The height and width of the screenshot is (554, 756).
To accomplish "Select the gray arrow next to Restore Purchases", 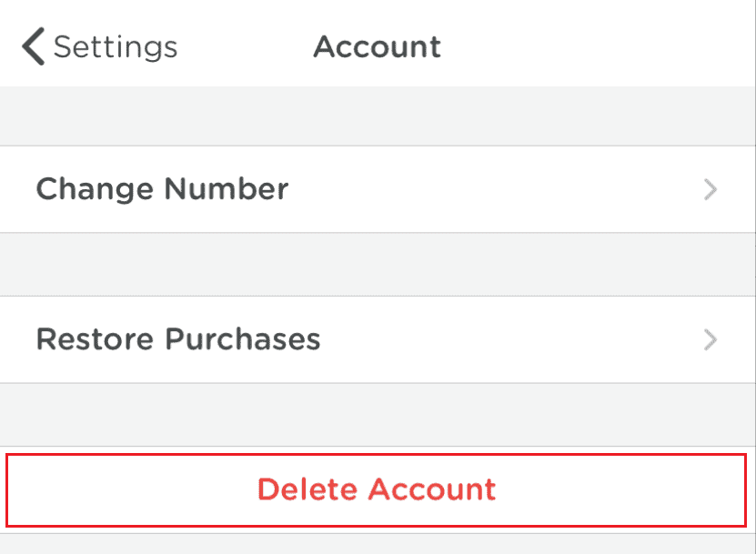I will 711,339.
